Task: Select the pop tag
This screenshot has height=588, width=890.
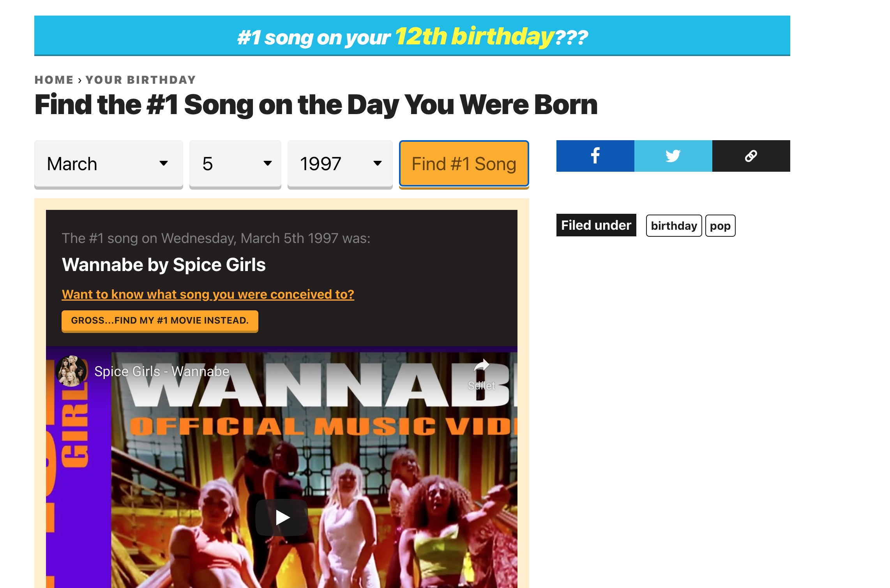Action: pos(720,225)
